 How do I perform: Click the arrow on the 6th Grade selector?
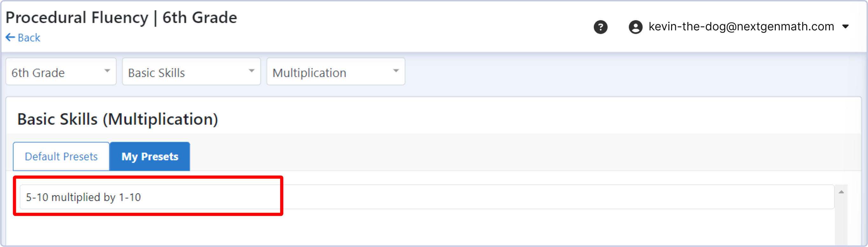tap(107, 71)
